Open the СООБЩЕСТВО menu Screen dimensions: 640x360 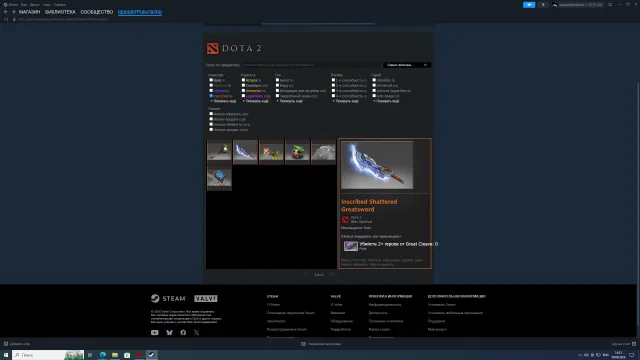tap(96, 12)
